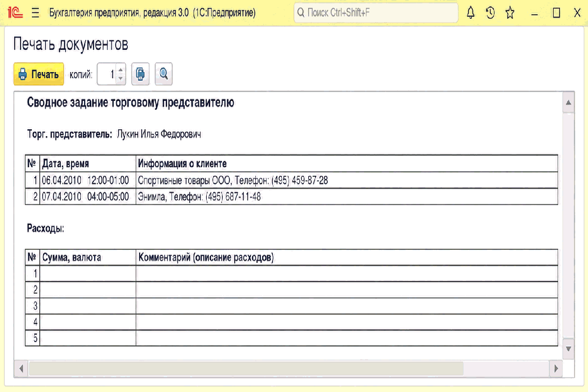Increase number of copies with up arrow
The image size is (588, 392).
121,70
